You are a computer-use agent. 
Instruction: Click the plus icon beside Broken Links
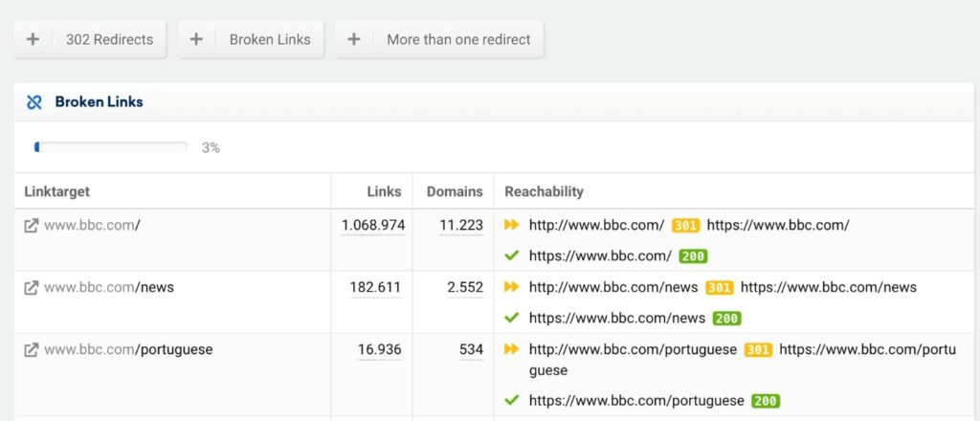196,39
